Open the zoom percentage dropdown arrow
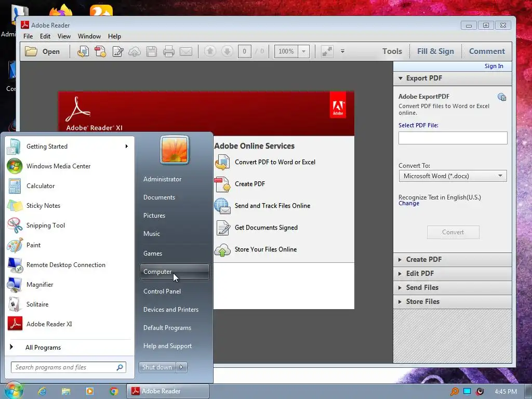The width and height of the screenshot is (532, 399). (x=303, y=51)
